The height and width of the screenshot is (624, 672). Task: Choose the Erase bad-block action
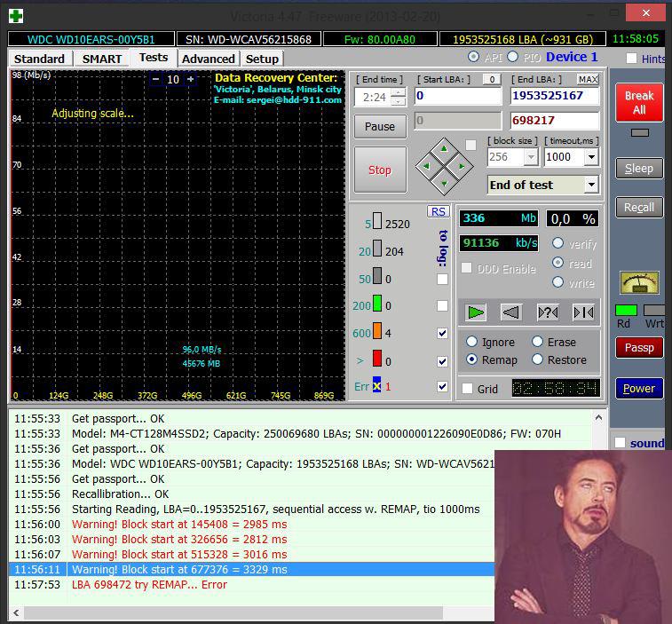click(x=537, y=342)
